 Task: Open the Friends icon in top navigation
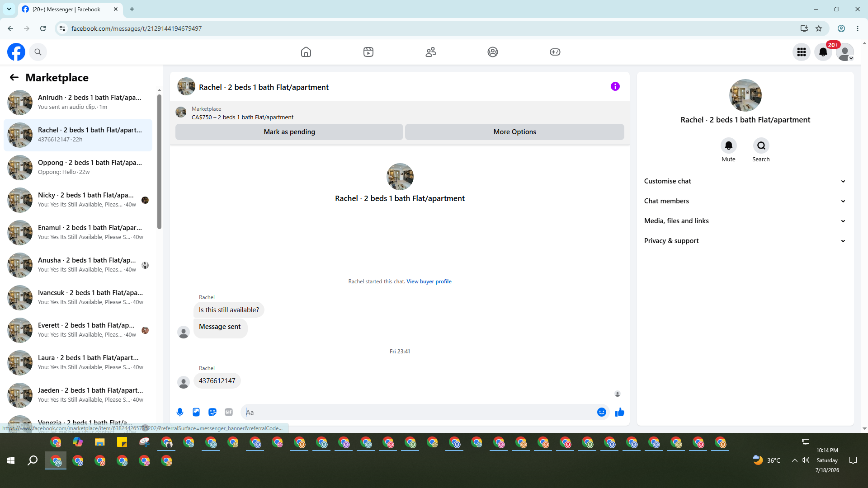pyautogui.click(x=431, y=52)
